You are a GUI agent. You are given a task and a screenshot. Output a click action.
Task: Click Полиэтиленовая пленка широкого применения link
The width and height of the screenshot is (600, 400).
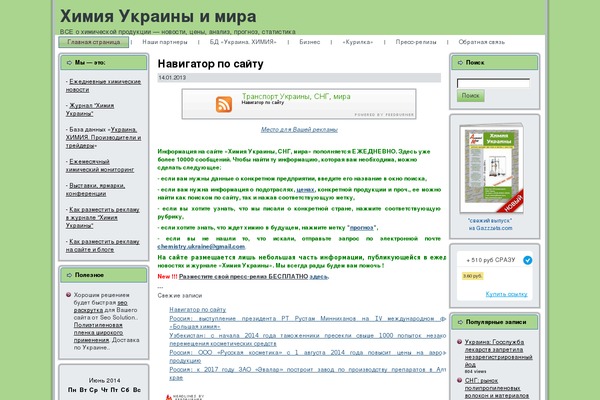pos(98,332)
